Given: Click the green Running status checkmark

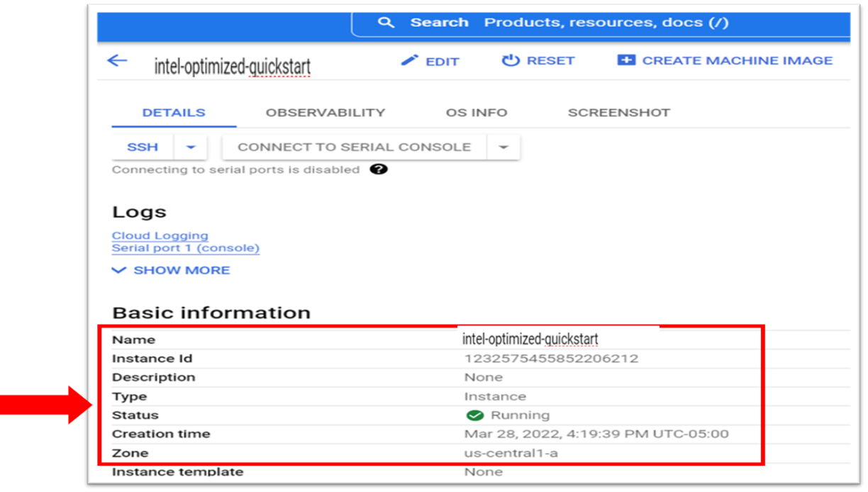Looking at the screenshot, I should (x=474, y=415).
